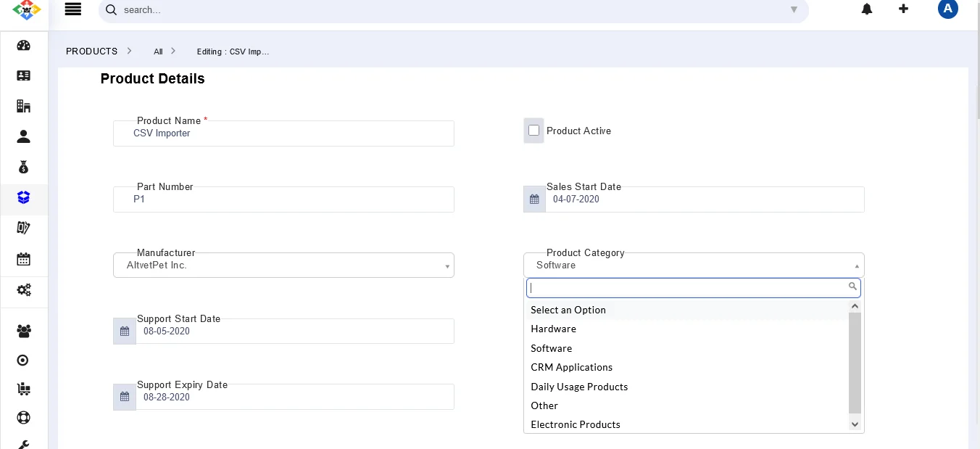Viewport: 980px width, 449px height.
Task: Open the Contacts sidebar icon
Action: click(23, 75)
